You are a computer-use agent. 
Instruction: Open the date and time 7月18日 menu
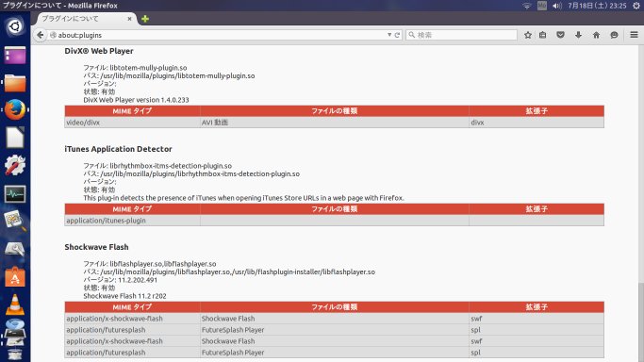click(597, 6)
